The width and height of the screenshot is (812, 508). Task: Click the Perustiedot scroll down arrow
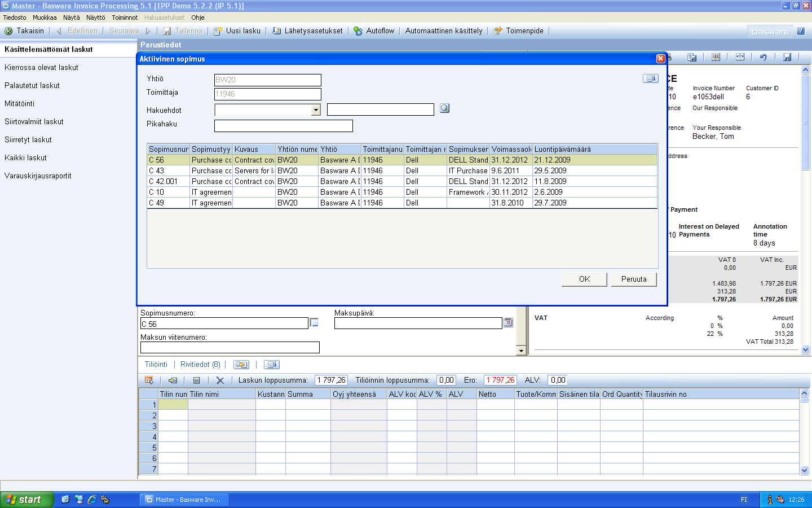click(521, 351)
